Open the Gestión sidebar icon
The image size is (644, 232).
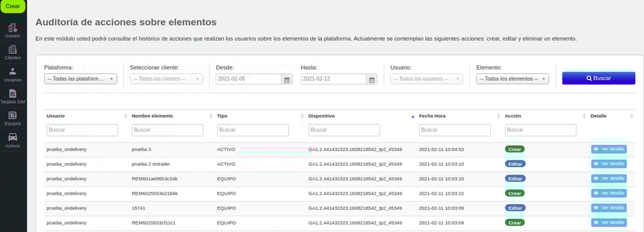(x=13, y=28)
